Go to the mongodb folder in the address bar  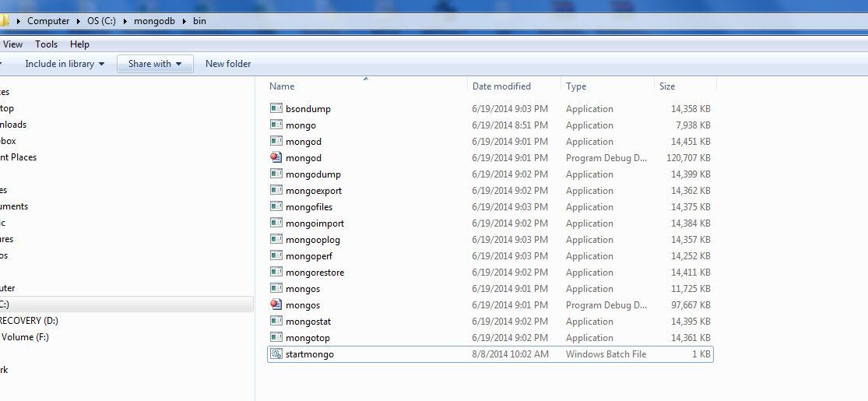(154, 21)
